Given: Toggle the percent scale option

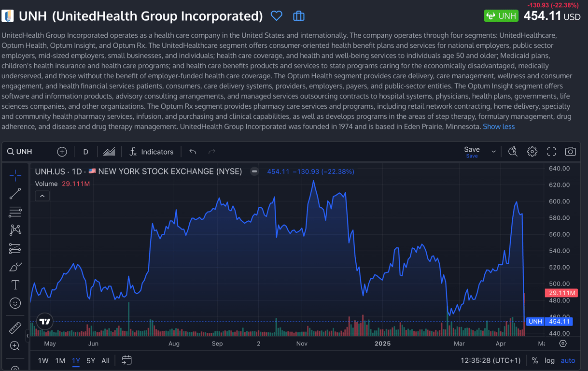Looking at the screenshot, I should click(x=535, y=360).
